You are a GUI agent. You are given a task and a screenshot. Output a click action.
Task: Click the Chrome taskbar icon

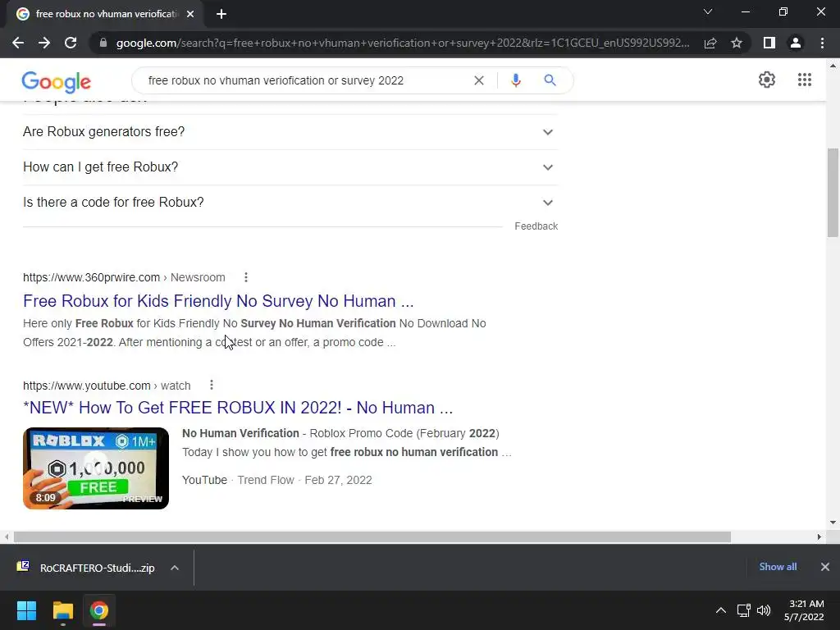[x=98, y=610]
